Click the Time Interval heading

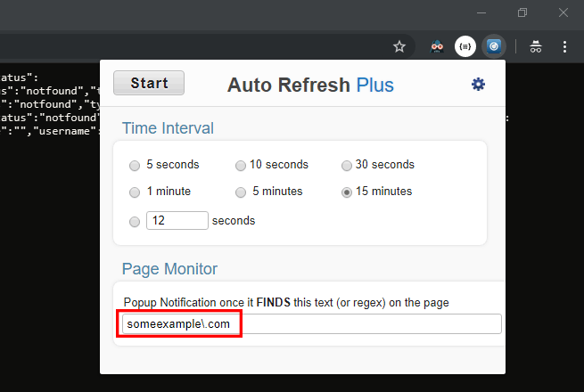pyautogui.click(x=168, y=128)
